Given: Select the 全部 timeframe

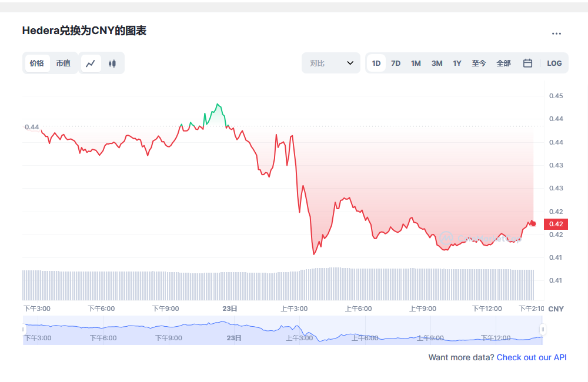Looking at the screenshot, I should click(503, 63).
